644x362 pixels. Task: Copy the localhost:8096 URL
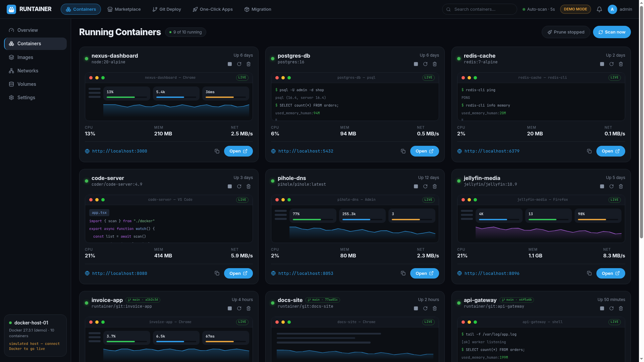coord(589,274)
